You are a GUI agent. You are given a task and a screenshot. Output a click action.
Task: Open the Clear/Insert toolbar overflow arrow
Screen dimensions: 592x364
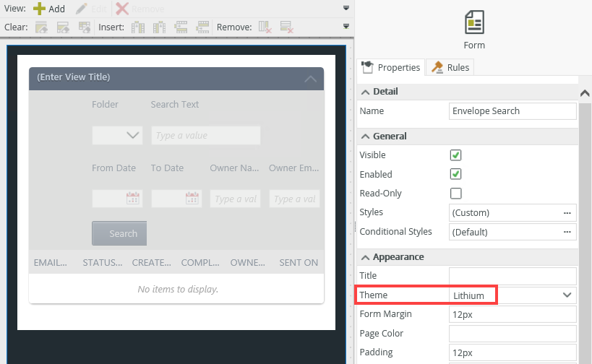point(346,27)
